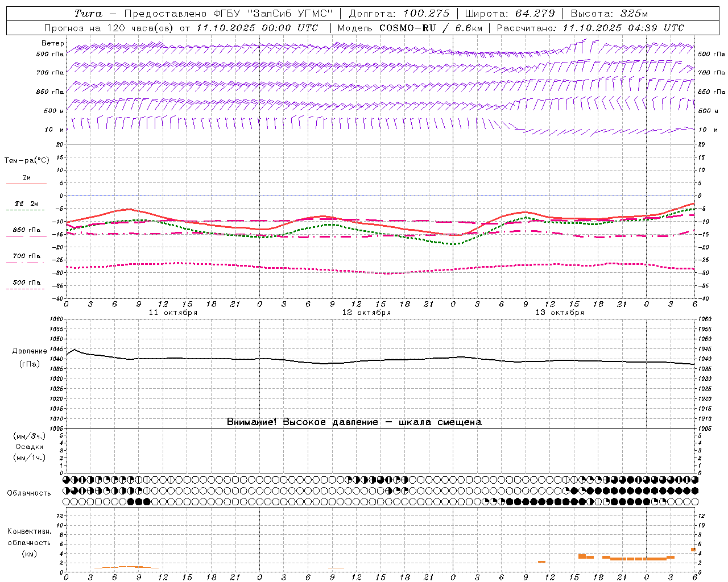Click the "12 октября" date label

[366, 313]
